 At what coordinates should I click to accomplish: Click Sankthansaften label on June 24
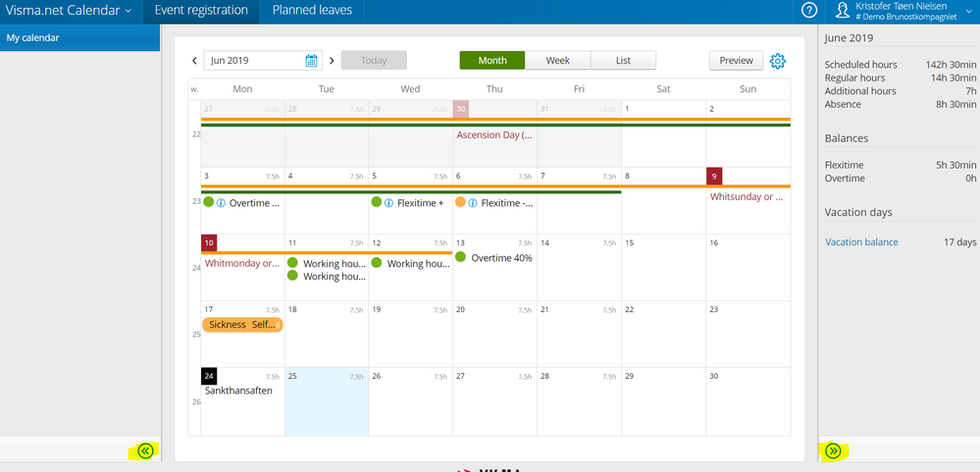[238, 391]
